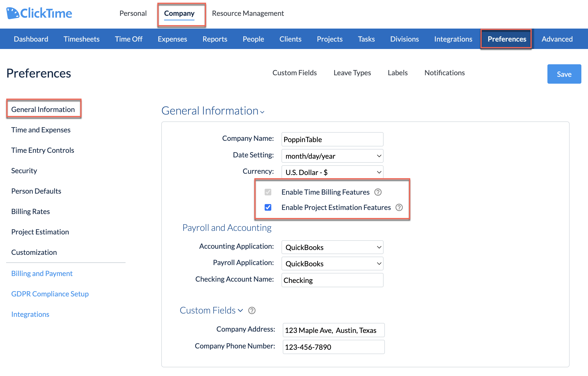Viewport: 588px width, 376px height.
Task: Open Reports in navigation bar
Action: click(215, 39)
